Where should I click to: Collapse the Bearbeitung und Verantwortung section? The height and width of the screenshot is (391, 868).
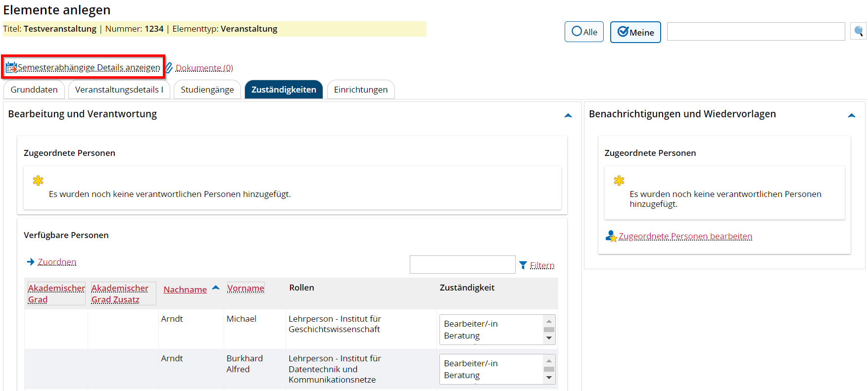click(568, 115)
